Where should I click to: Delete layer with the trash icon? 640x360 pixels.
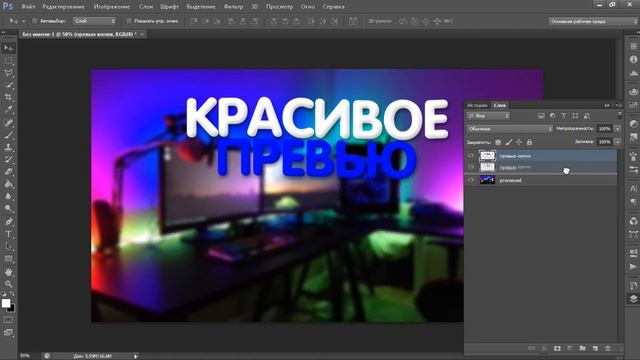pyautogui.click(x=608, y=348)
